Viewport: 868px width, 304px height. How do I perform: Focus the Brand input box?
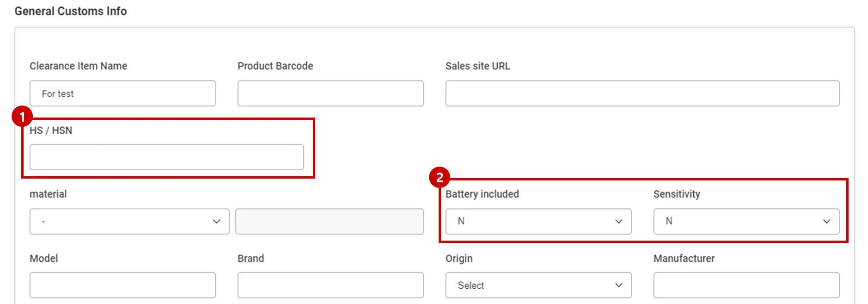click(330, 285)
